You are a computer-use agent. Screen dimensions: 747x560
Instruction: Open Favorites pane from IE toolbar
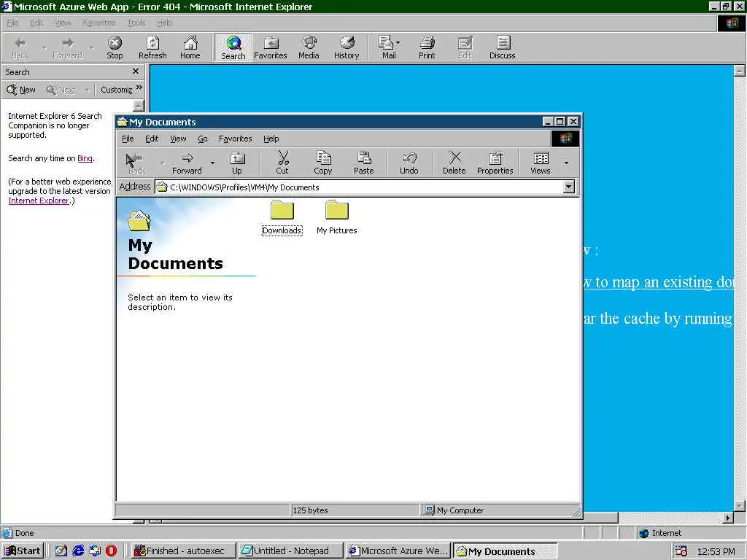click(271, 47)
